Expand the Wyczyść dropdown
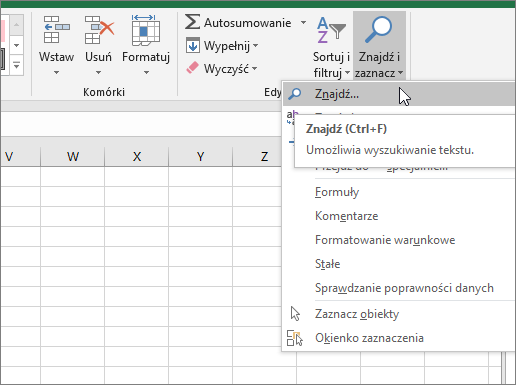 coord(254,68)
